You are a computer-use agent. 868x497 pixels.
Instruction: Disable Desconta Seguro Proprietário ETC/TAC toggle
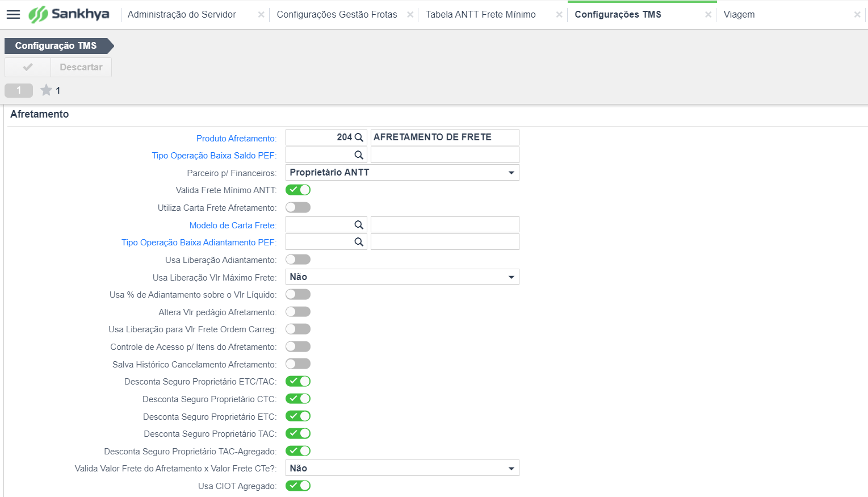pyautogui.click(x=298, y=381)
